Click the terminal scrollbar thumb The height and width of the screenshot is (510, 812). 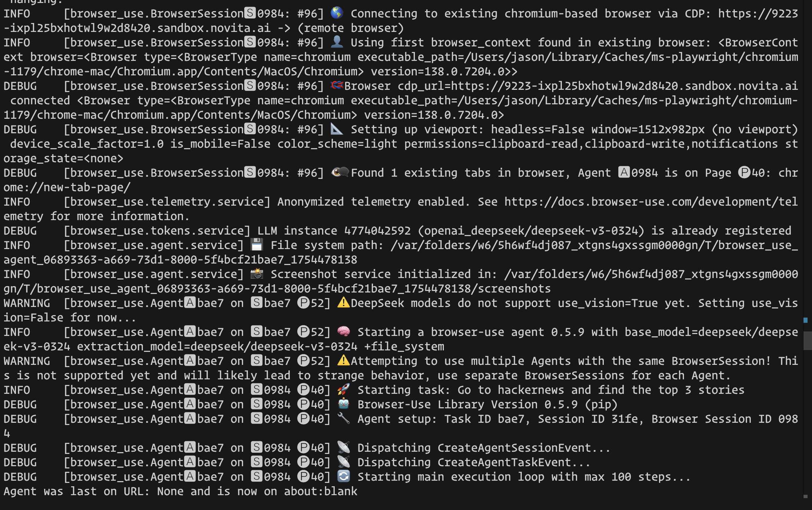click(807, 340)
